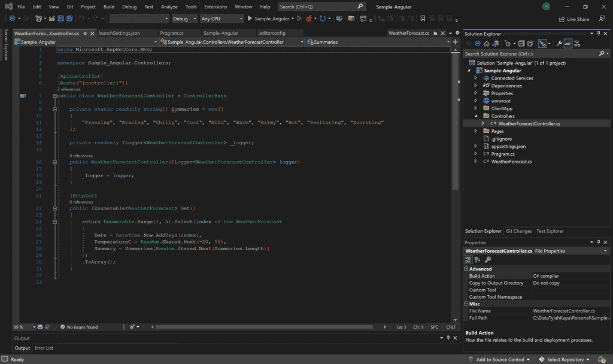The height and width of the screenshot is (364, 613).
Task: Start debugging the Sample_Angular project
Action: pos(249,19)
